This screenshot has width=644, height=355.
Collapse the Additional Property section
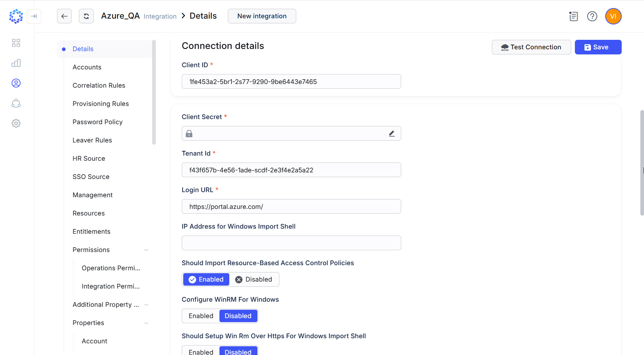[146, 305]
